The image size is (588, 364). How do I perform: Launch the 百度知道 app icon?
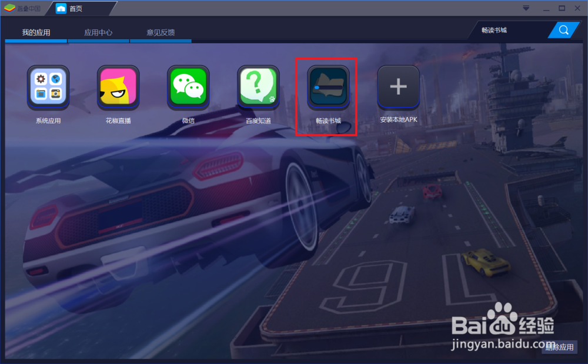[258, 87]
